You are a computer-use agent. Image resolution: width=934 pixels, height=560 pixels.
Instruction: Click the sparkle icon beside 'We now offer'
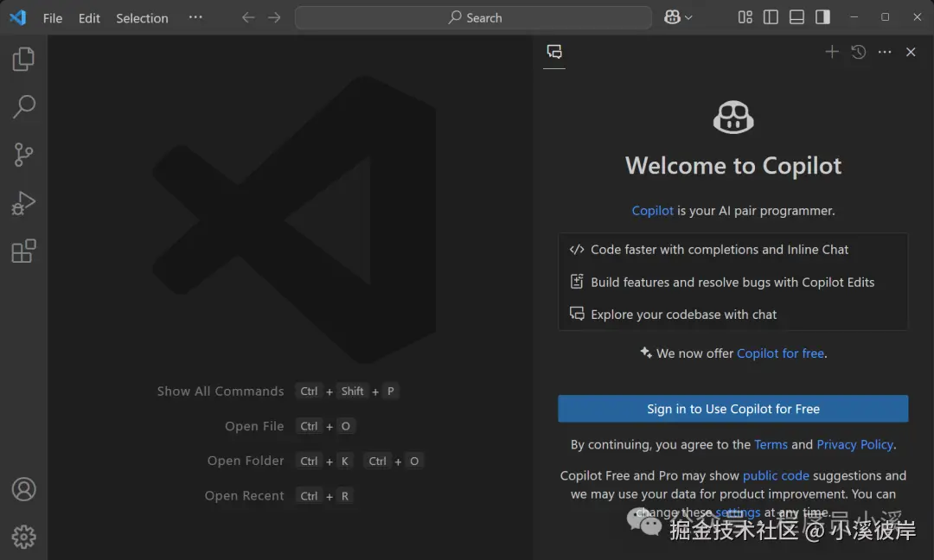(646, 353)
